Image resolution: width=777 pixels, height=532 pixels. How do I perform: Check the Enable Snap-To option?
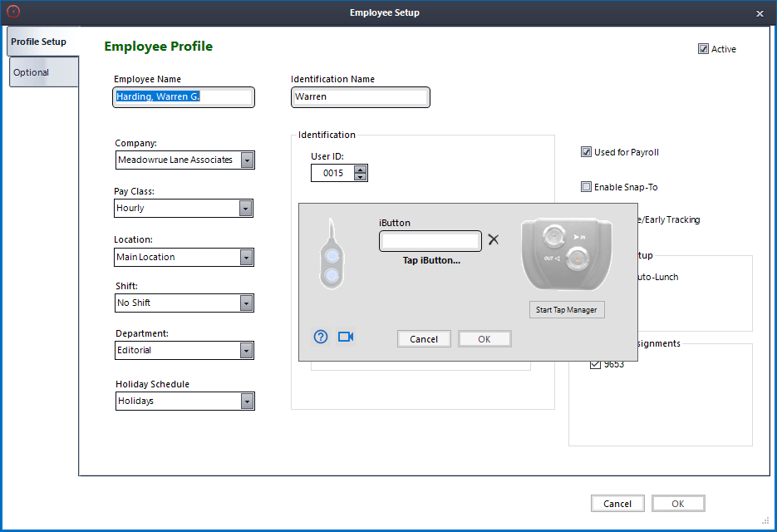(x=586, y=186)
